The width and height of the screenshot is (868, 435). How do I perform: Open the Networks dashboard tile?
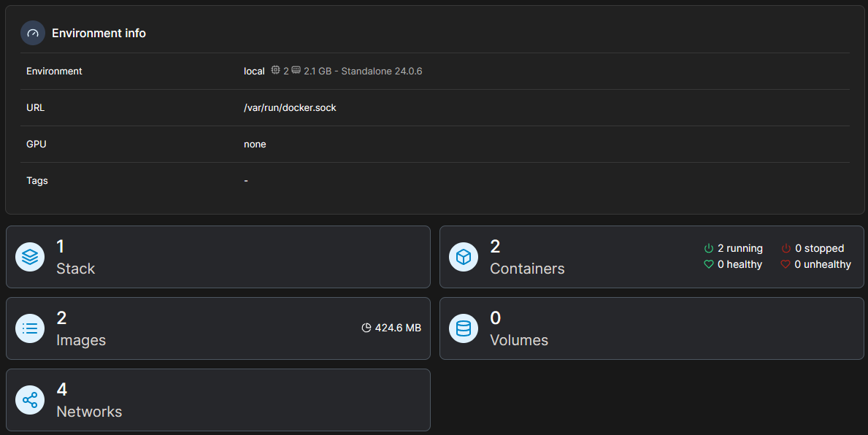click(x=218, y=400)
